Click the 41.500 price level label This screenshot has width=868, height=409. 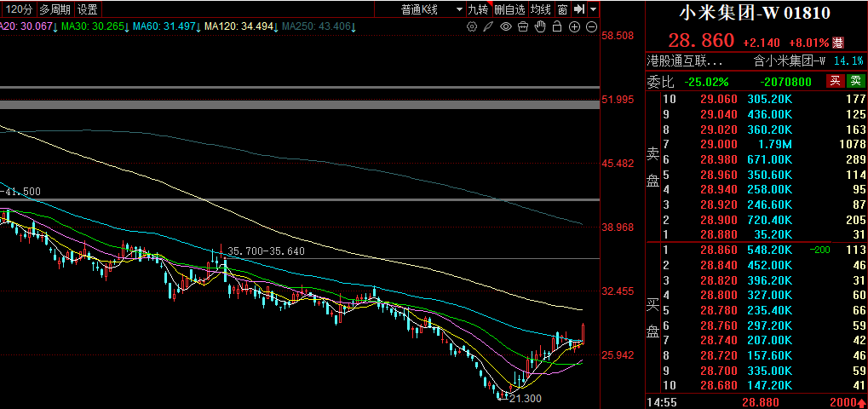click(x=20, y=191)
